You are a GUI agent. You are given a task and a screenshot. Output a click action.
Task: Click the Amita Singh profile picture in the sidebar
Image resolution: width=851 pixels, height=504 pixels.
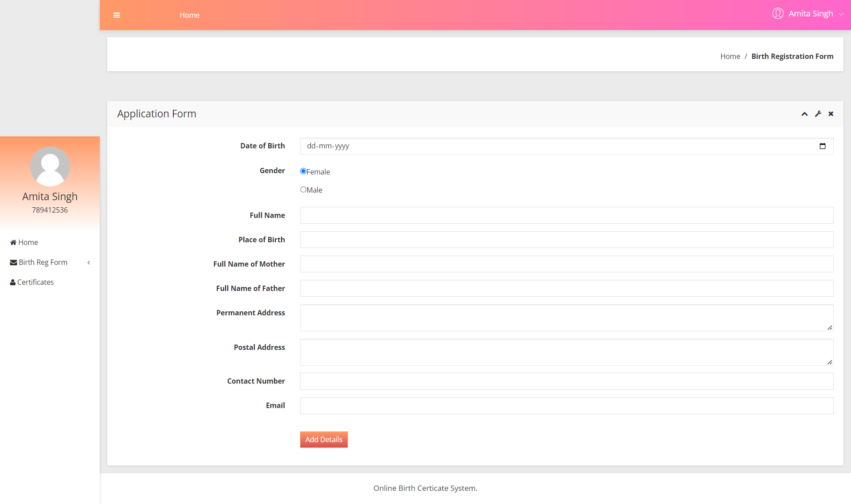click(50, 167)
